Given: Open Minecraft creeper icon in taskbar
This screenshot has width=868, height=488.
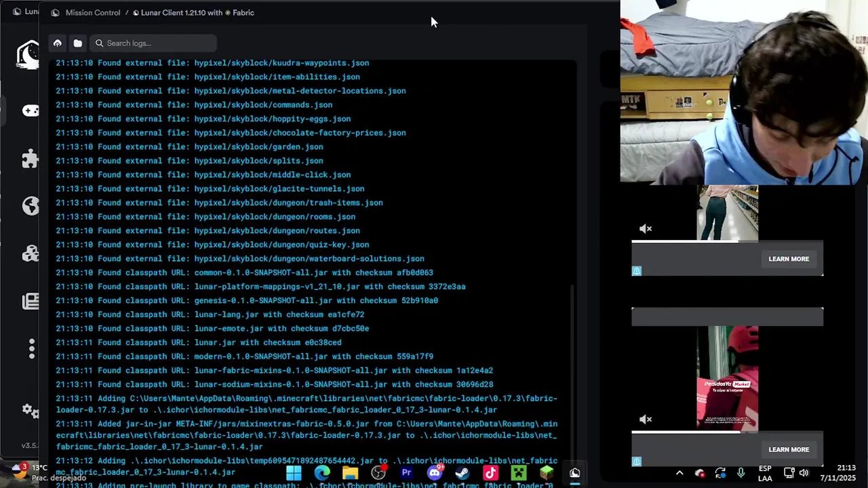Looking at the screenshot, I should tap(519, 473).
